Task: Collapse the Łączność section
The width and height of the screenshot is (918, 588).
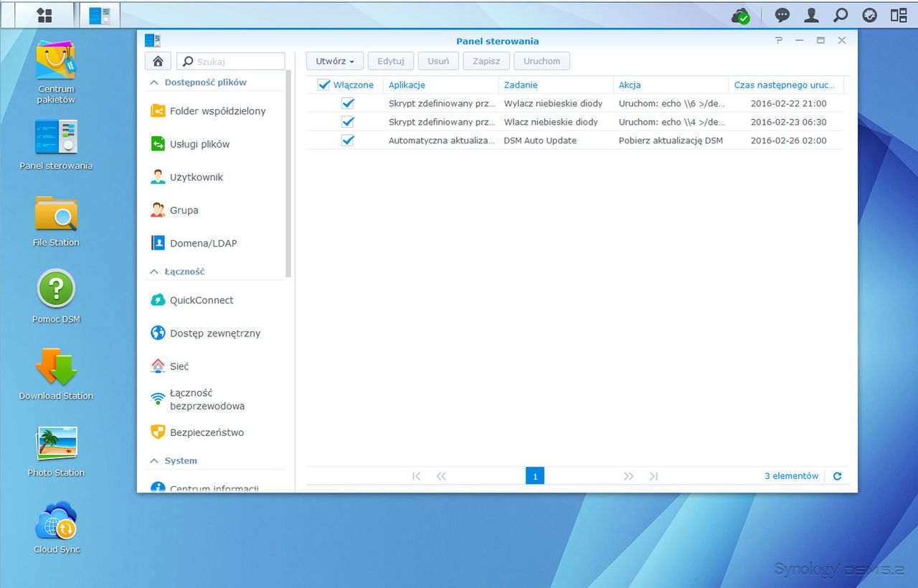Action: [x=153, y=272]
